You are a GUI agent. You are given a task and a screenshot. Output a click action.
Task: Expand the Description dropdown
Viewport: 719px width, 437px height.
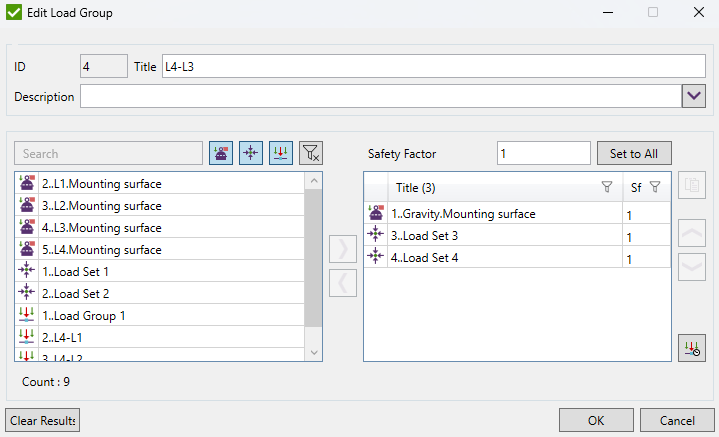[694, 97]
